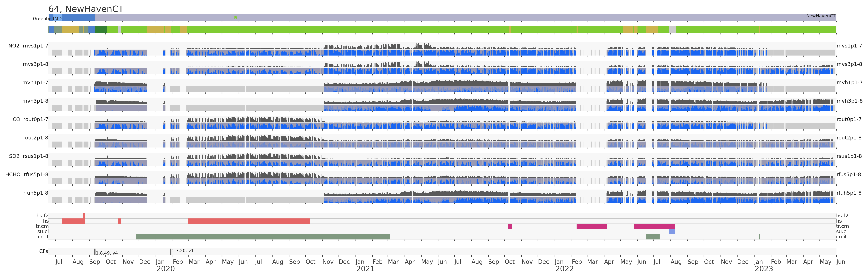Select the long gray-green cn.it bar
The height and width of the screenshot is (278, 868).
tap(263, 237)
